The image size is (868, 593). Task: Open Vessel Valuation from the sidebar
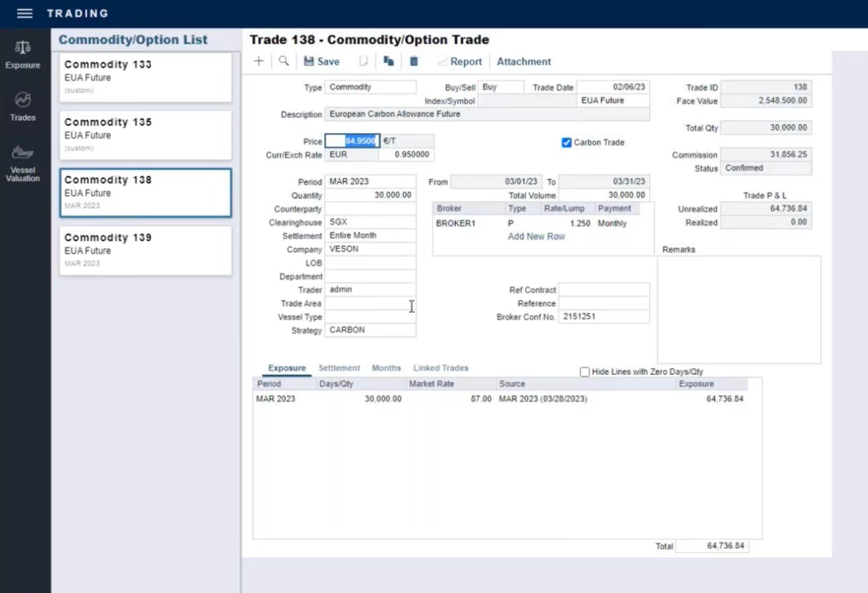click(23, 163)
